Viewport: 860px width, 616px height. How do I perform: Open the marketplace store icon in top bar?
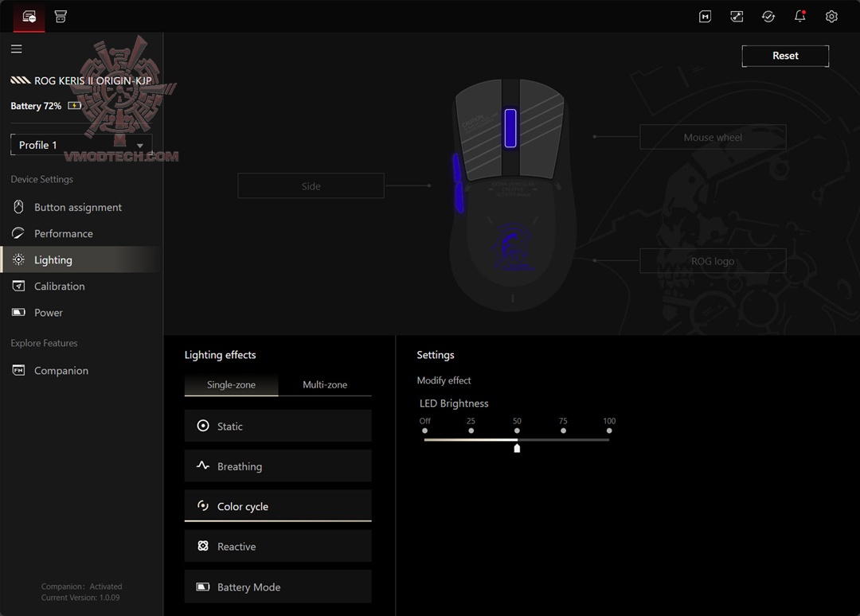(61, 17)
